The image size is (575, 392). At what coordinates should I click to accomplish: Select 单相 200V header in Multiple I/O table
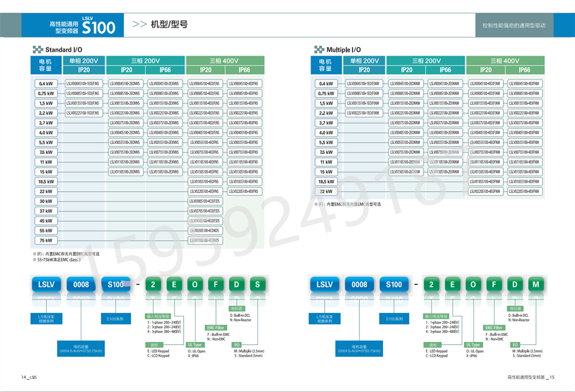point(364,61)
